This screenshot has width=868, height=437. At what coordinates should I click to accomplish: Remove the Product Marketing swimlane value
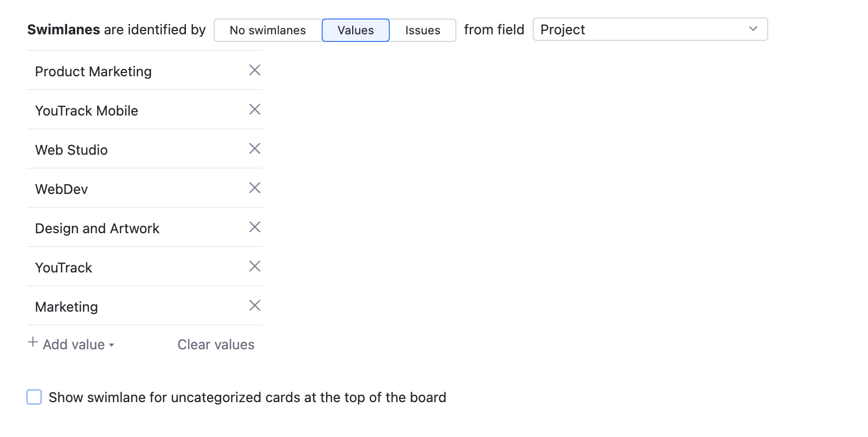coord(255,70)
